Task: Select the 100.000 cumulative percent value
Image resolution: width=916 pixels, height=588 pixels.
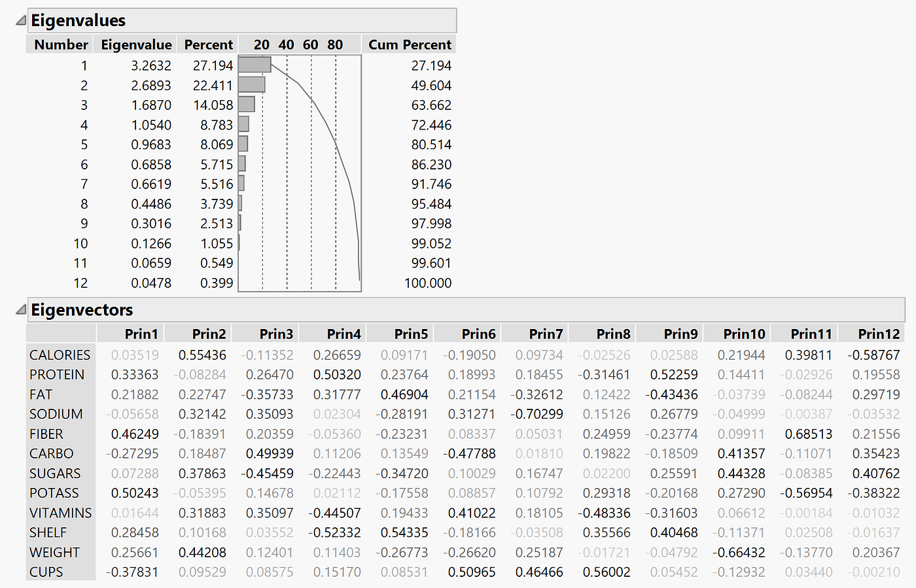Action: coord(429,283)
